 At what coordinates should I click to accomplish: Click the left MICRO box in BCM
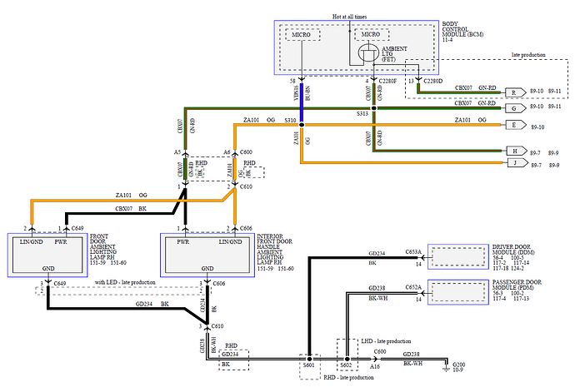[302, 36]
